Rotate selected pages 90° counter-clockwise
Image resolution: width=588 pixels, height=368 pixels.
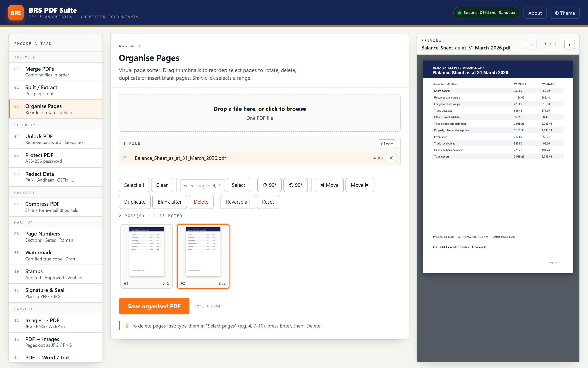(295, 185)
